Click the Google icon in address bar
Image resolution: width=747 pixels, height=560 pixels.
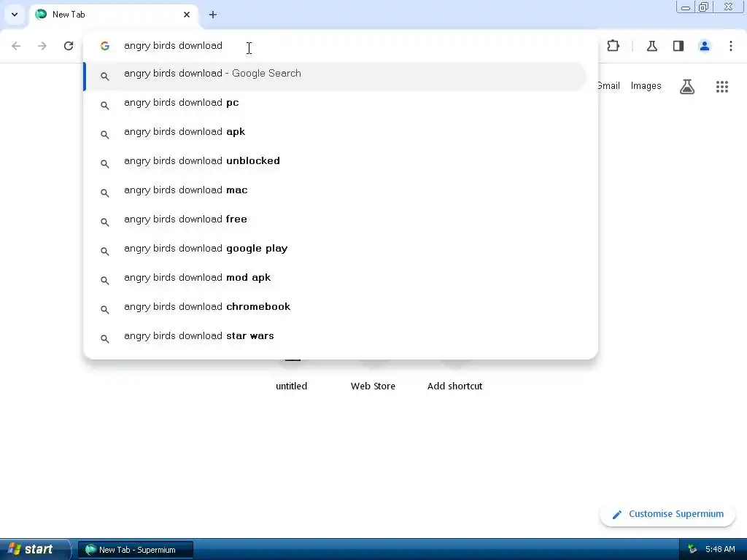click(105, 46)
